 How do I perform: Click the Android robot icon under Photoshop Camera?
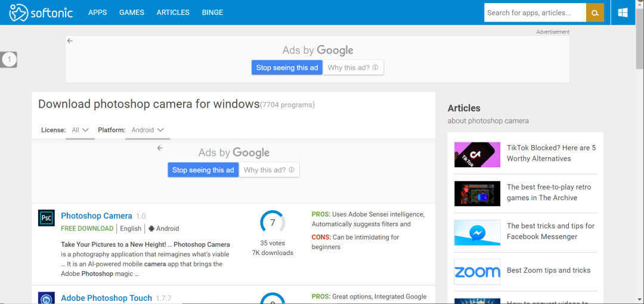click(151, 228)
